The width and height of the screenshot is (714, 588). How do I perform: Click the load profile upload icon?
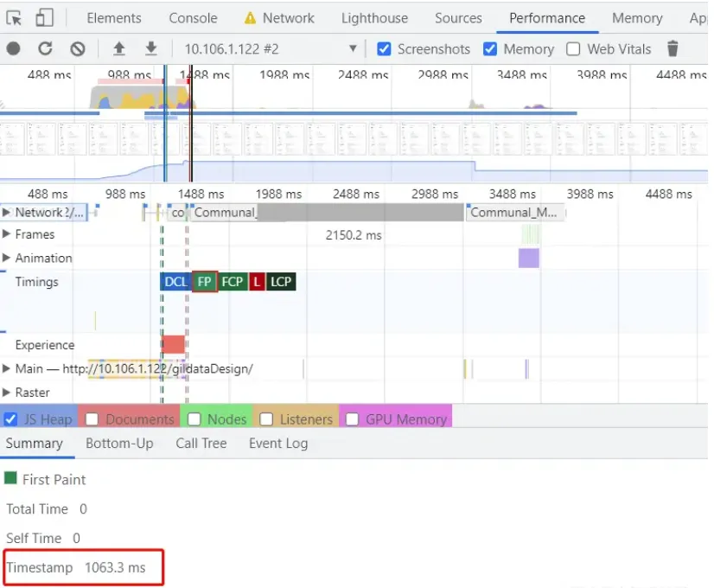119,49
